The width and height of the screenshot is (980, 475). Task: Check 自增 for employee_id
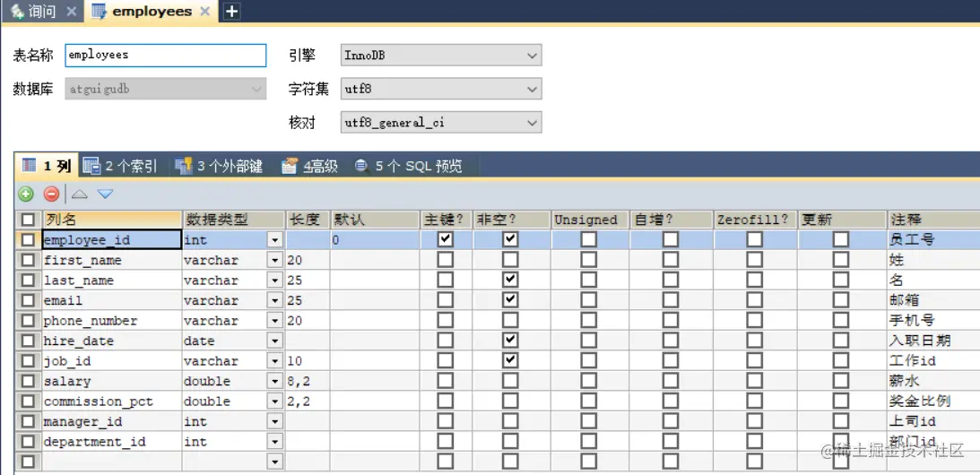click(x=671, y=239)
